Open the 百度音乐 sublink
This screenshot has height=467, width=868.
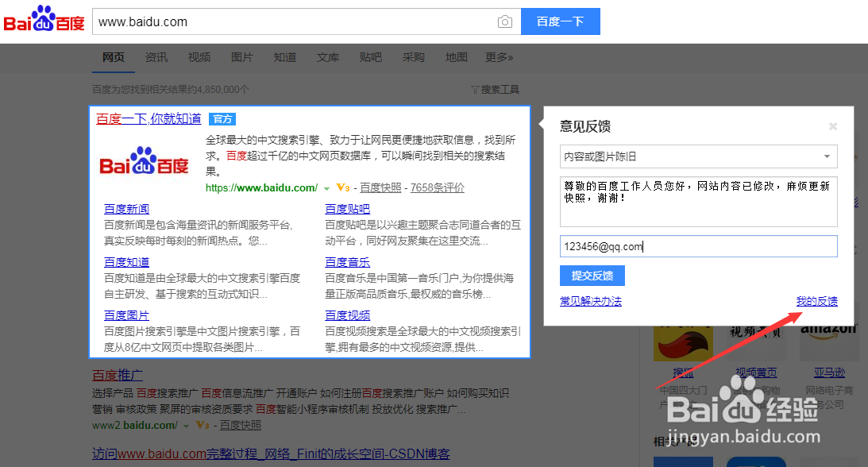tap(347, 262)
